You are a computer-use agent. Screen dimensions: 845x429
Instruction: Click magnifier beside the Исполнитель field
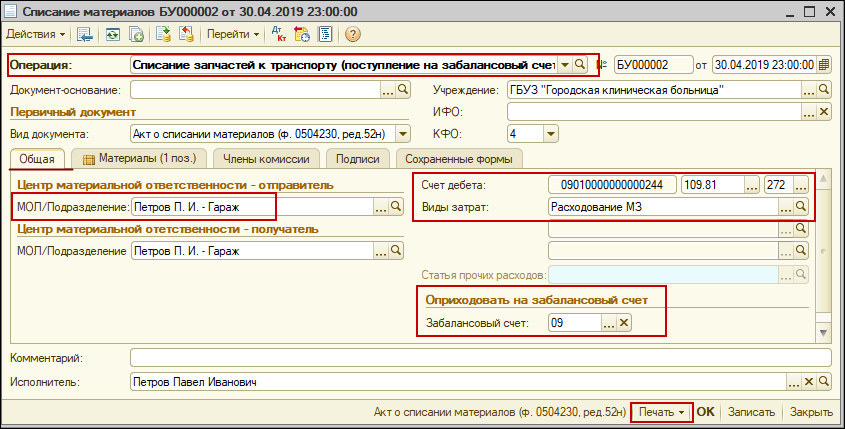point(823,382)
